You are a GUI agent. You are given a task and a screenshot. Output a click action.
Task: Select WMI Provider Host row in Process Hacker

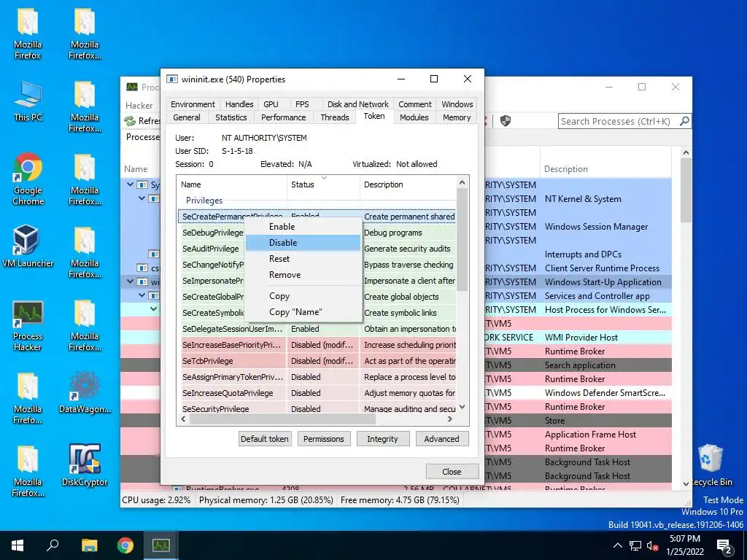click(578, 337)
